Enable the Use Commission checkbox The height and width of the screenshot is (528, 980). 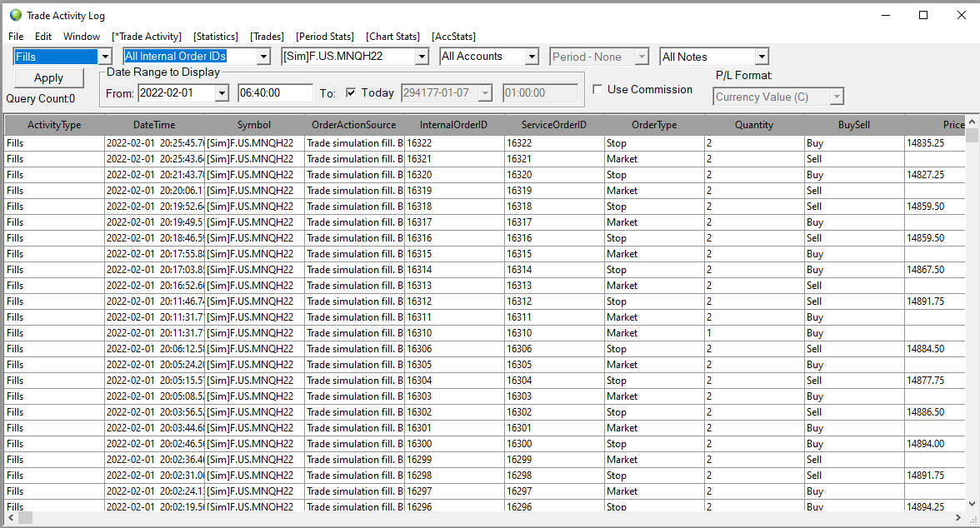597,89
